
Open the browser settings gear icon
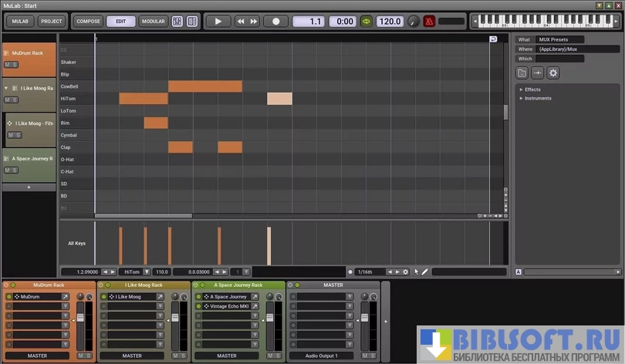[553, 72]
